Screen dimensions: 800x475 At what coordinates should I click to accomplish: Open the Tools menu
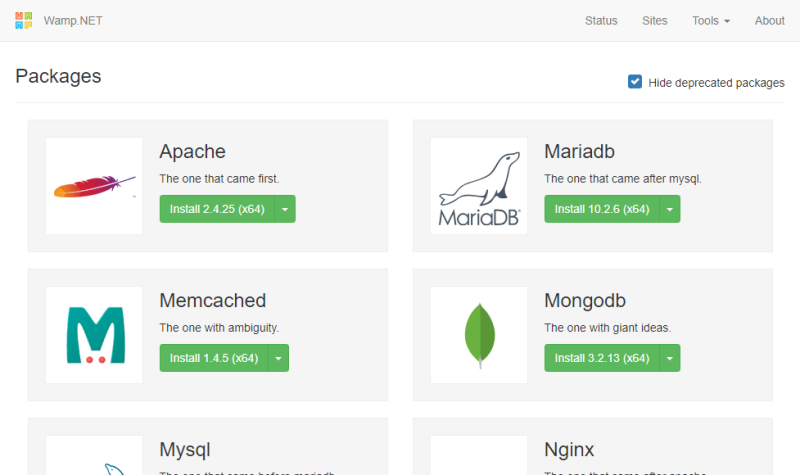coord(710,21)
